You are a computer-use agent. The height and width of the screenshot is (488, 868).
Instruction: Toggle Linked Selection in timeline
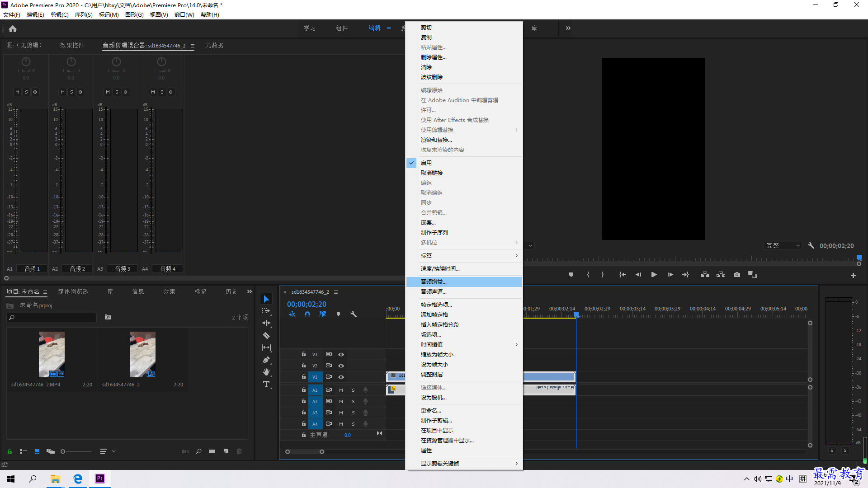[323, 314]
